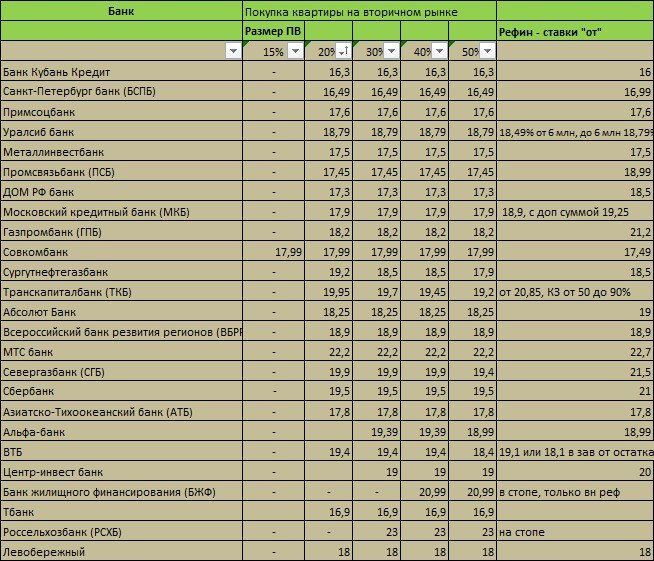The width and height of the screenshot is (654, 561).
Task: Select the Совкомбанк name cell
Action: point(121,252)
